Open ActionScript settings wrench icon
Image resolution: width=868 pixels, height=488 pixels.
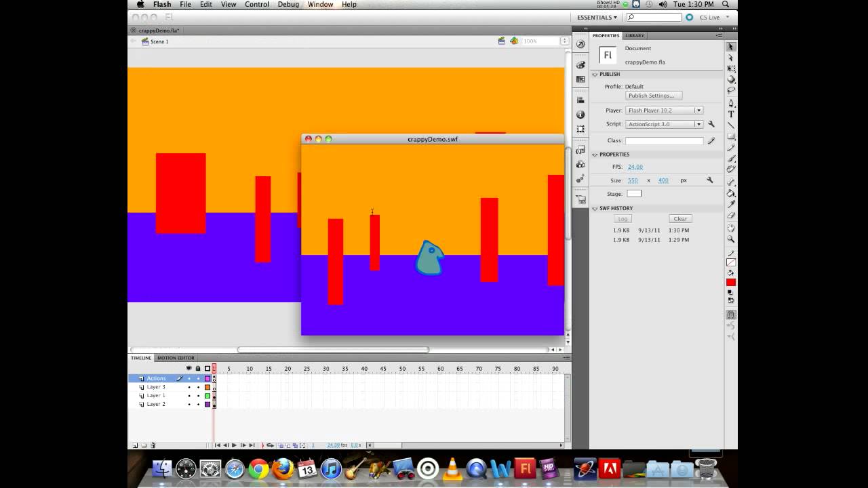click(x=711, y=124)
